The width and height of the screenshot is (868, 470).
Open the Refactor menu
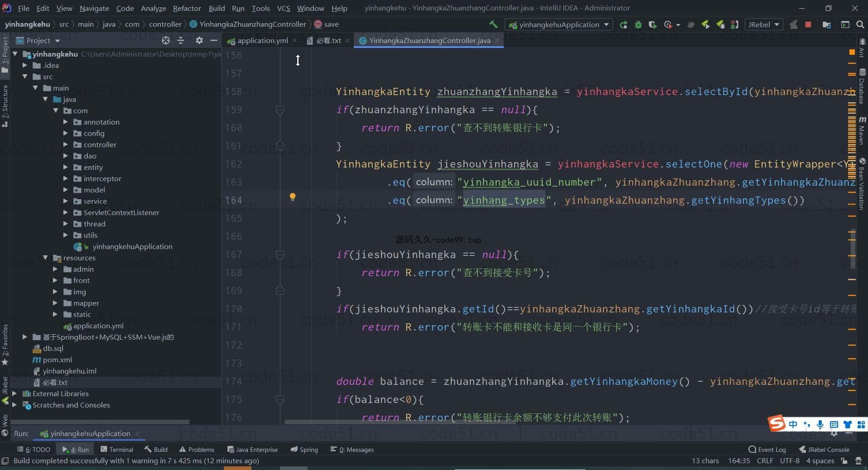[187, 8]
